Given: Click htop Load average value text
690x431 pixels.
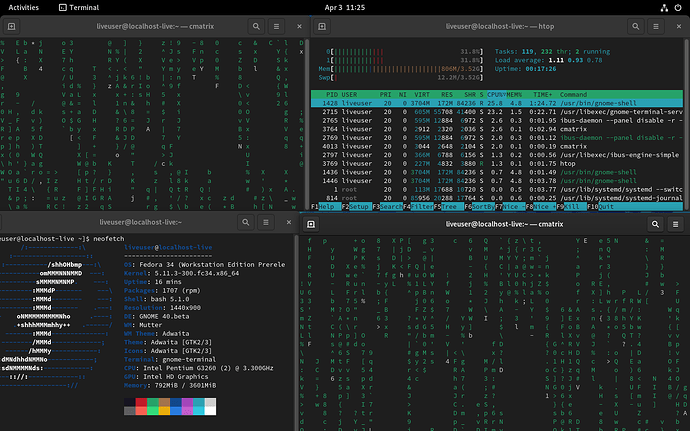Looking at the screenshot, I should [x=575, y=60].
